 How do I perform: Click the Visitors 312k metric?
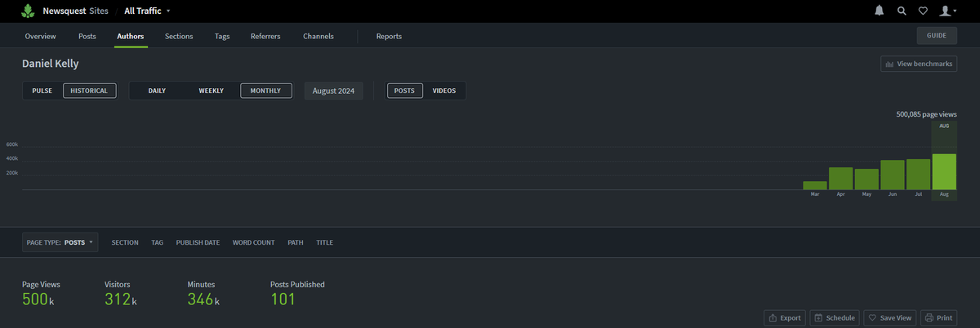pos(121,294)
